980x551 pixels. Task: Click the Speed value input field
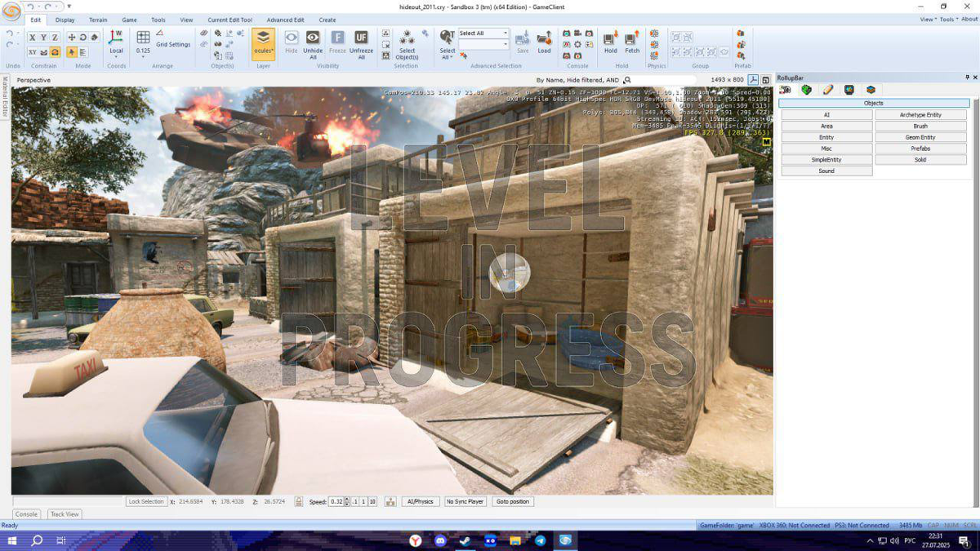(x=336, y=501)
